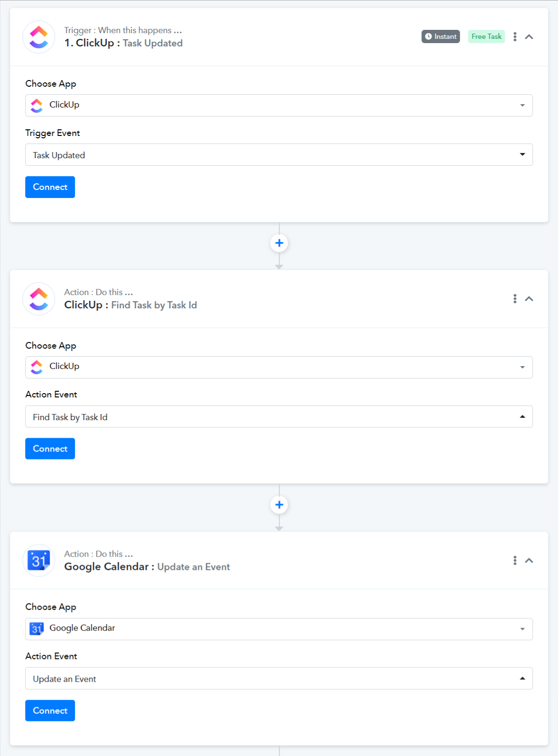Open Update an Event action dropdown

click(279, 679)
